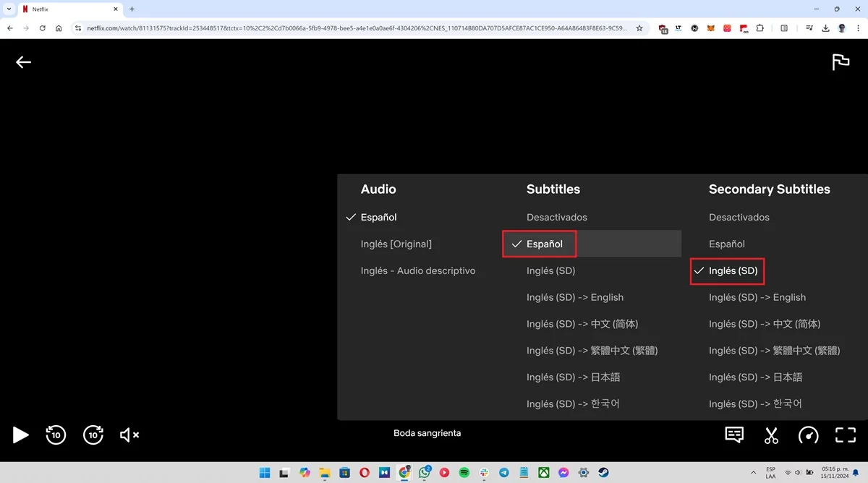868x483 pixels.
Task: Open Chrome's three-dot menu
Action: [858, 28]
